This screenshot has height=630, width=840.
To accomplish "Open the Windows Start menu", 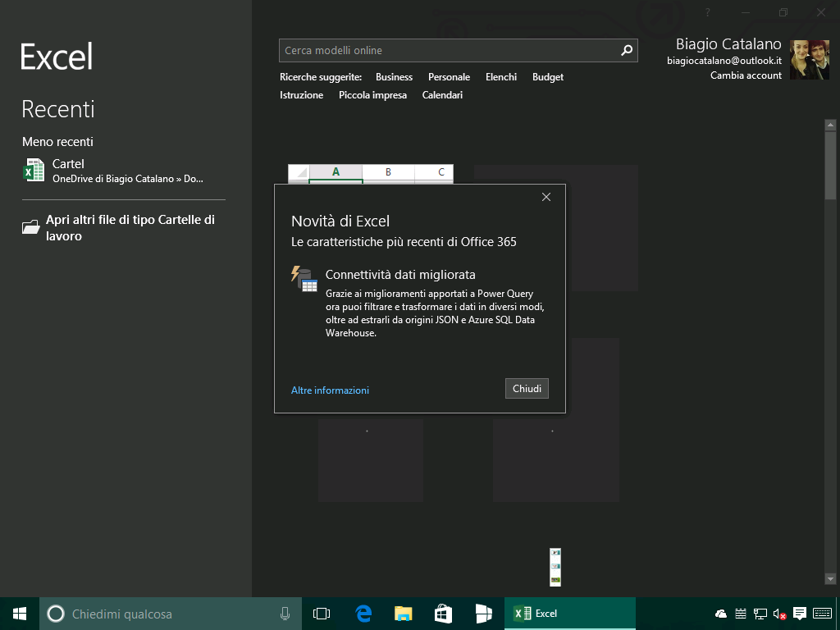I will click(20, 614).
